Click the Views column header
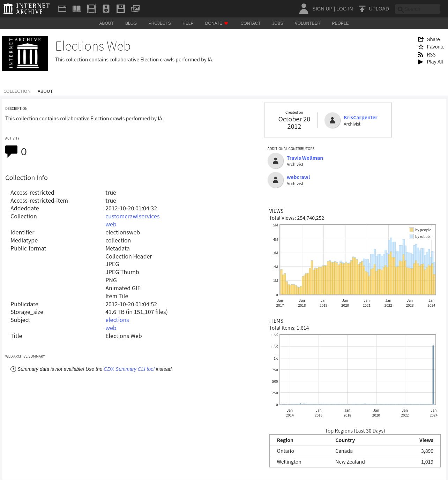The image size is (448, 480). coord(426,440)
